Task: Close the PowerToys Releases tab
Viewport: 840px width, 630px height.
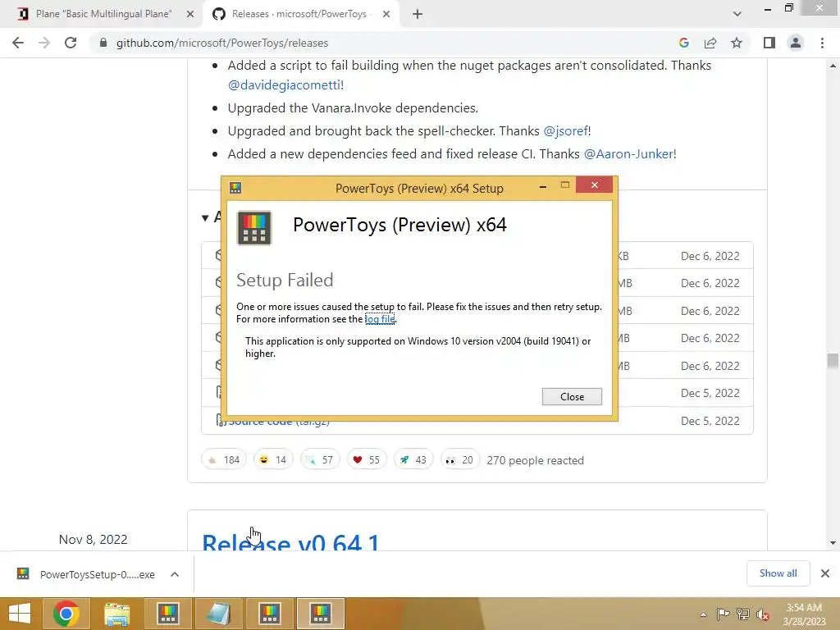Action: pos(386,15)
